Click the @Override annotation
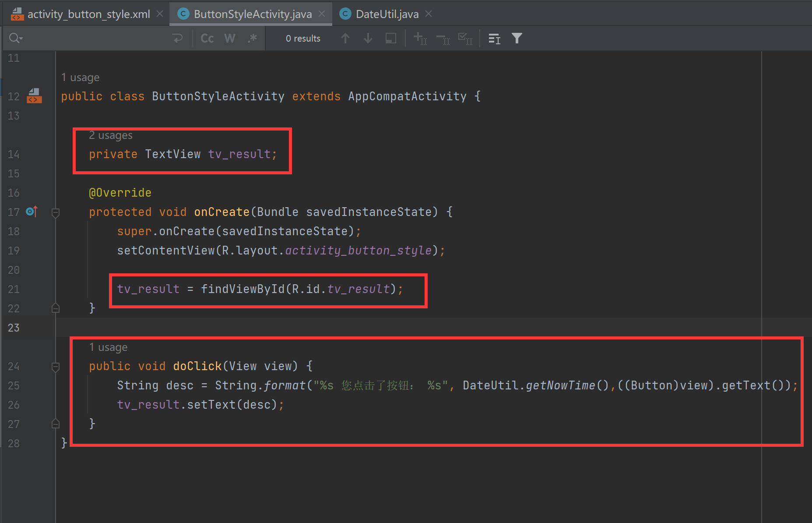The image size is (812, 523). [x=120, y=193]
